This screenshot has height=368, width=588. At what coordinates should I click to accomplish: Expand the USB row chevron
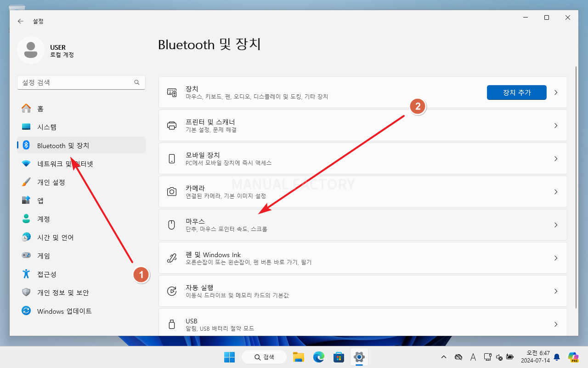coord(556,324)
